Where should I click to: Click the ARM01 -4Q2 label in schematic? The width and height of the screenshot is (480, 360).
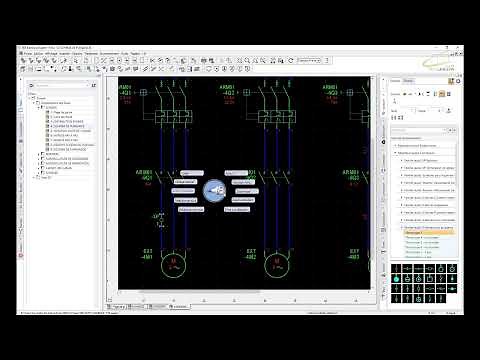pos(227,90)
